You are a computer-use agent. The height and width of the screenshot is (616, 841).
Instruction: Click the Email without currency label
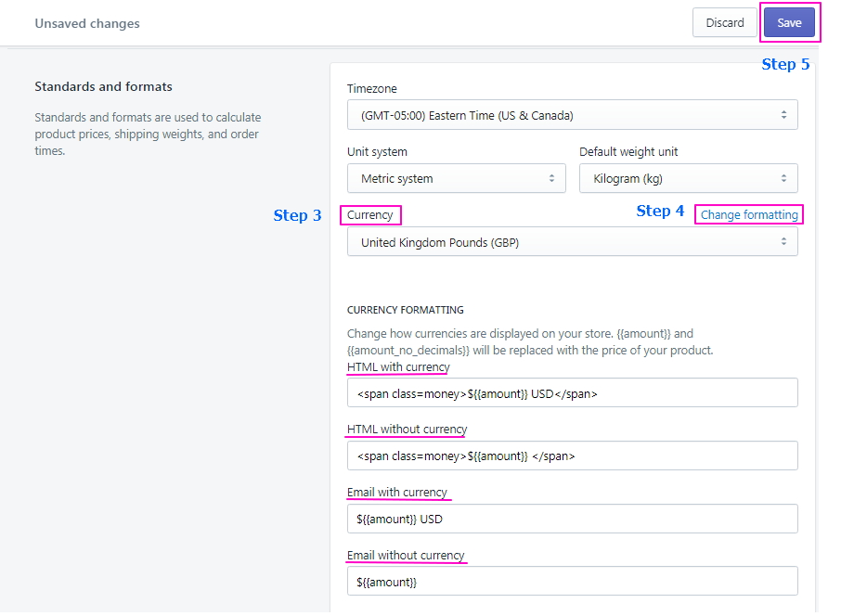coord(406,556)
